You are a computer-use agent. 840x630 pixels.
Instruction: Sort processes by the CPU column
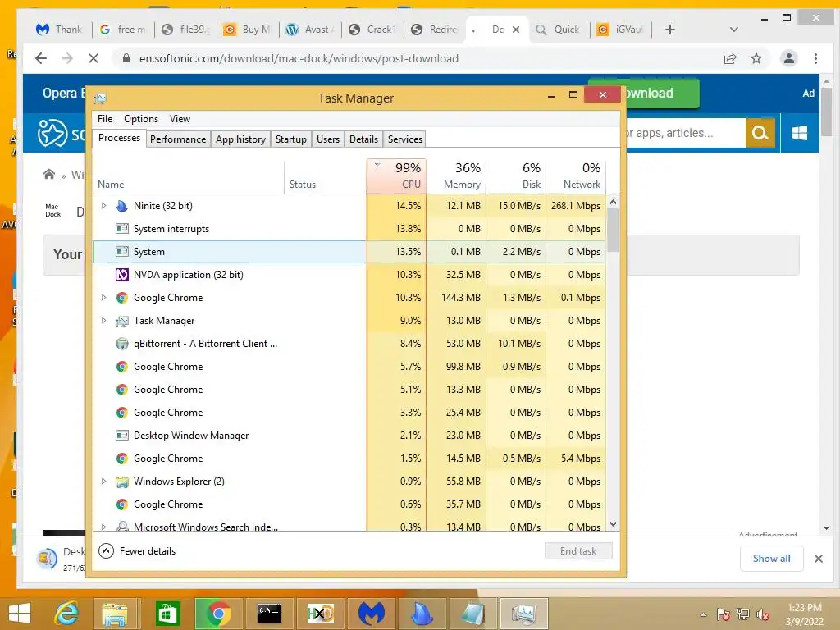396,176
